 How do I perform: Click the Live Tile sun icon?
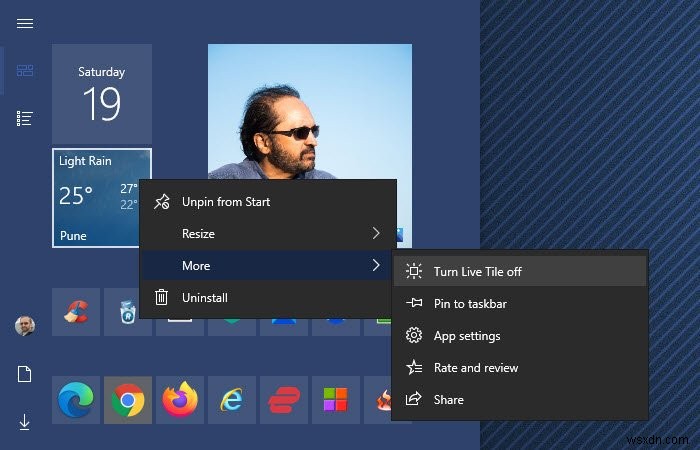click(414, 271)
